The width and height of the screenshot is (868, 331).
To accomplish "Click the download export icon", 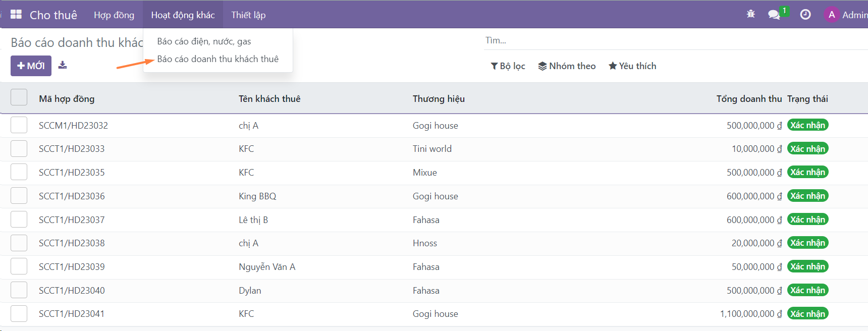I will click(x=63, y=65).
